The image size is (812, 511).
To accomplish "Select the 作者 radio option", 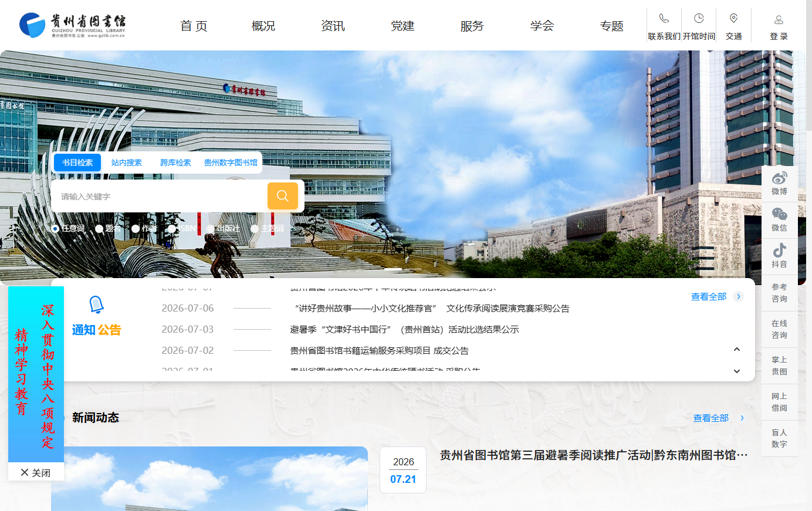I will pyautogui.click(x=136, y=229).
